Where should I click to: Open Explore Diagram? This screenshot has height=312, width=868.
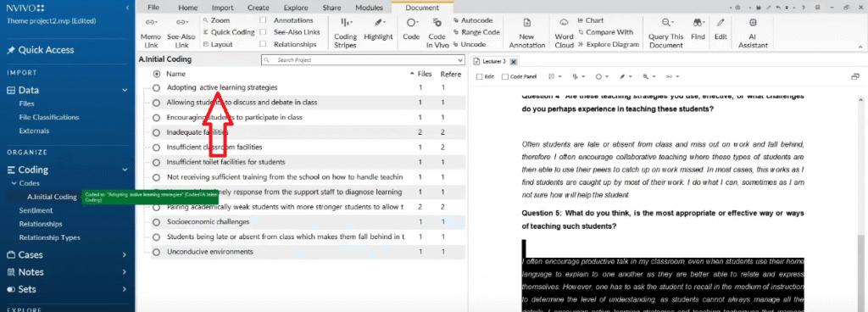tap(608, 44)
